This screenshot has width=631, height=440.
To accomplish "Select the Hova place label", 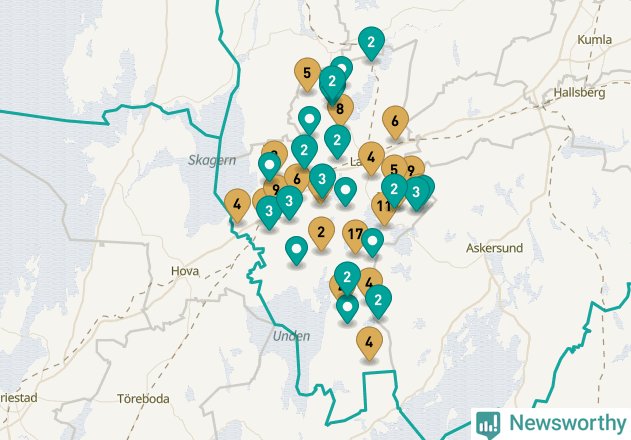I will tap(185, 271).
